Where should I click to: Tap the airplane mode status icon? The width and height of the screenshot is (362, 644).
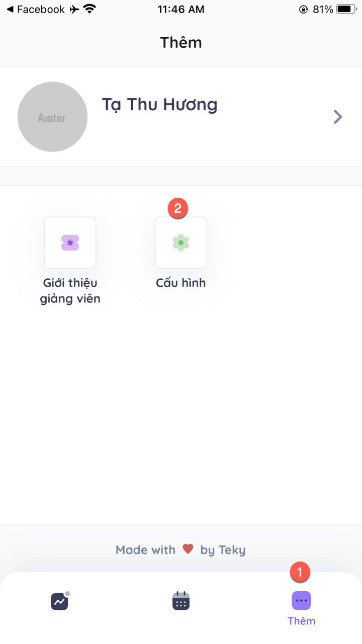(74, 9)
